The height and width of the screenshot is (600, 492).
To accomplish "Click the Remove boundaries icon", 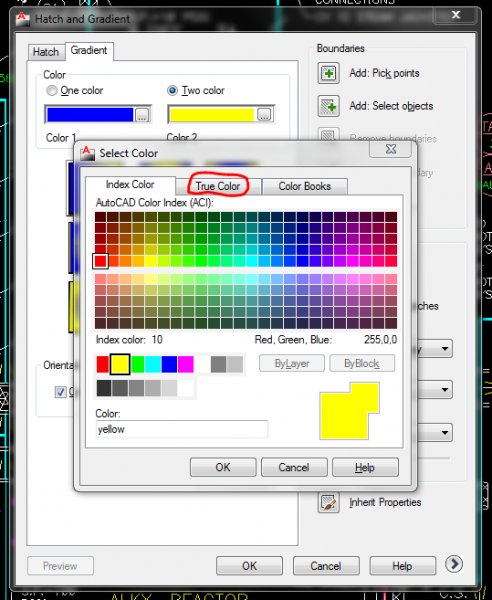I will [328, 135].
